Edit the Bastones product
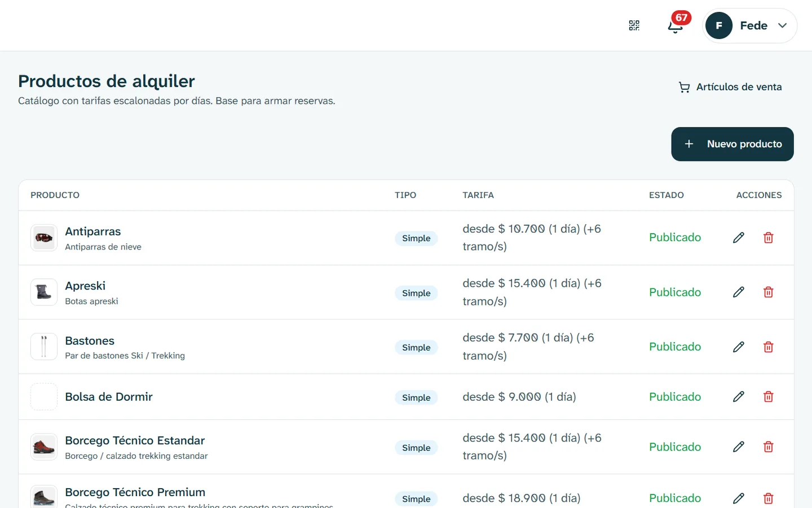 [x=739, y=347]
